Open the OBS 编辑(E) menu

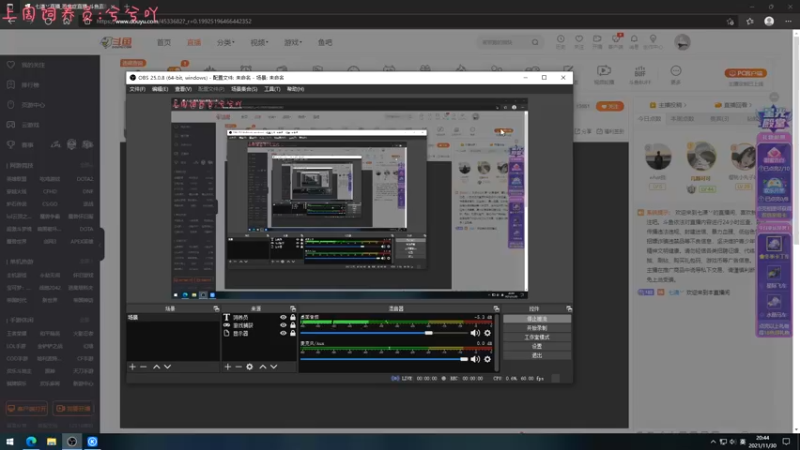(160, 89)
